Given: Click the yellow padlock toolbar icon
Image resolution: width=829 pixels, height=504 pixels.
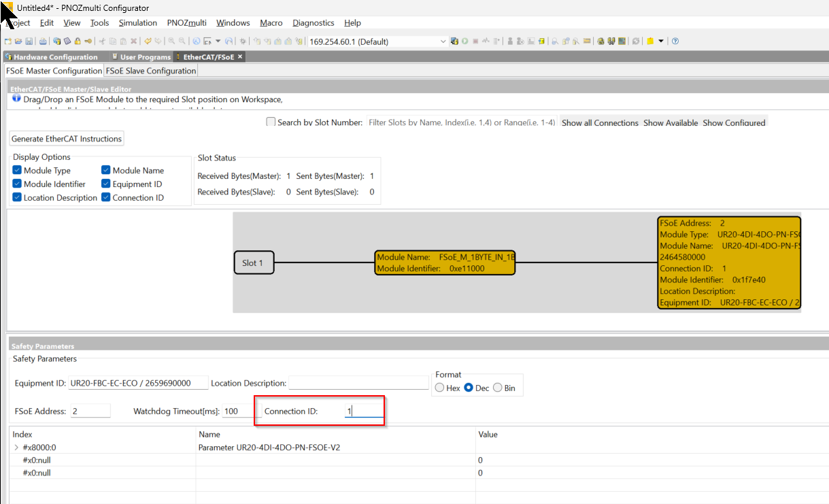Looking at the screenshot, I should point(78,41).
